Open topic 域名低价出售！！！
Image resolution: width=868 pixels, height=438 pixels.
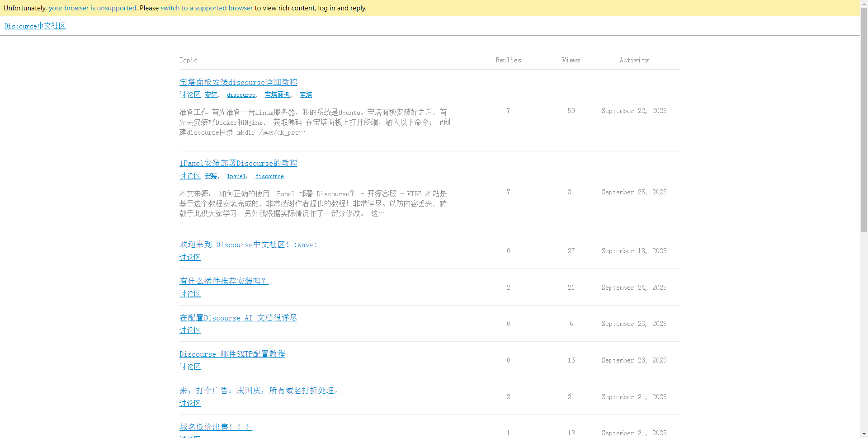pos(216,427)
